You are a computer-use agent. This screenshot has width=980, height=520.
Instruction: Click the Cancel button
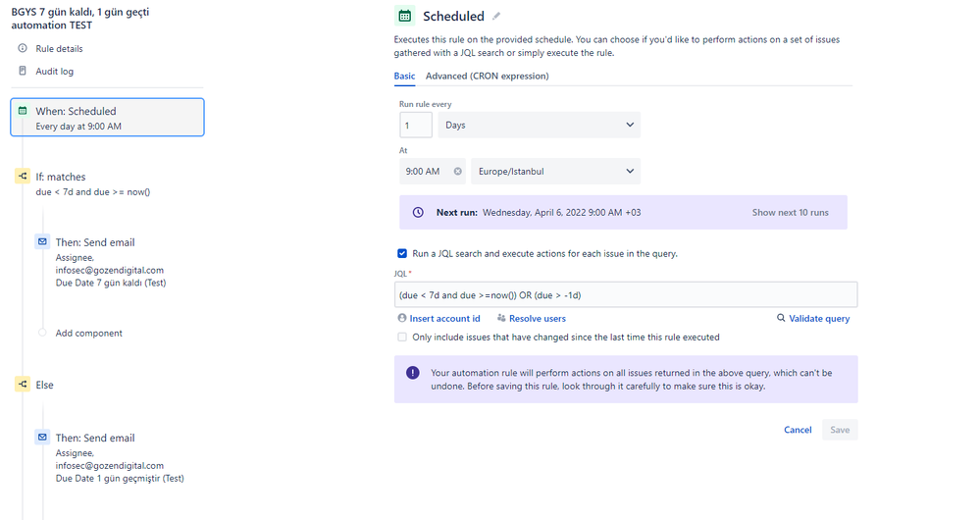798,430
